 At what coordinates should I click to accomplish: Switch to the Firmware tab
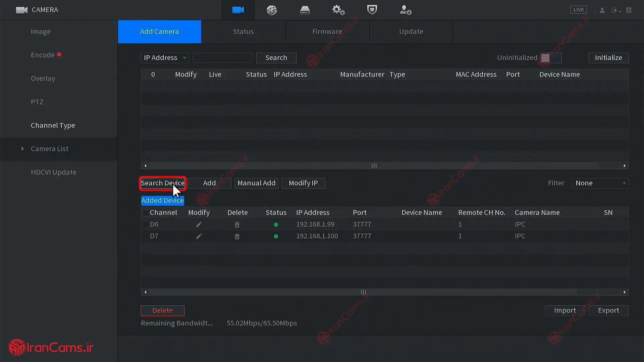point(327,32)
